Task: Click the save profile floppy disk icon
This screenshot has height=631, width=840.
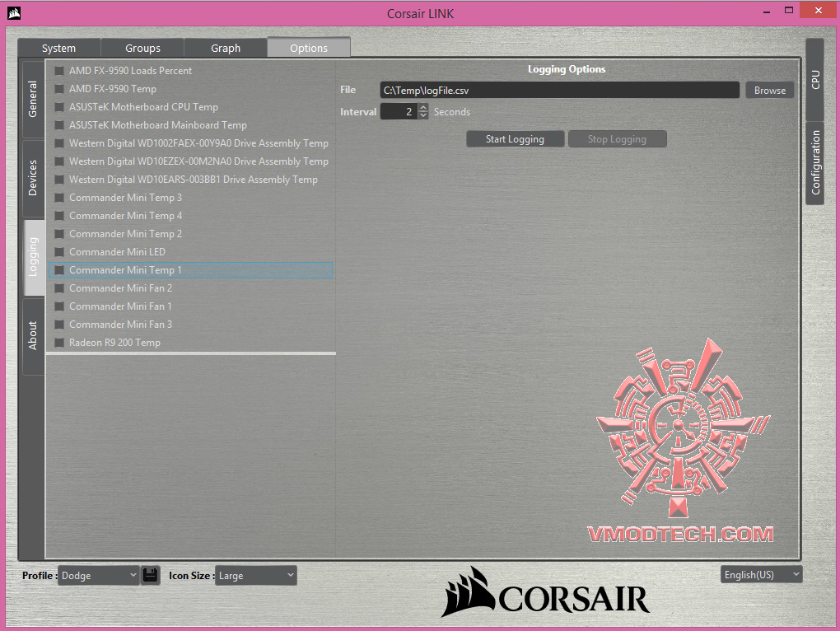Action: [151, 575]
